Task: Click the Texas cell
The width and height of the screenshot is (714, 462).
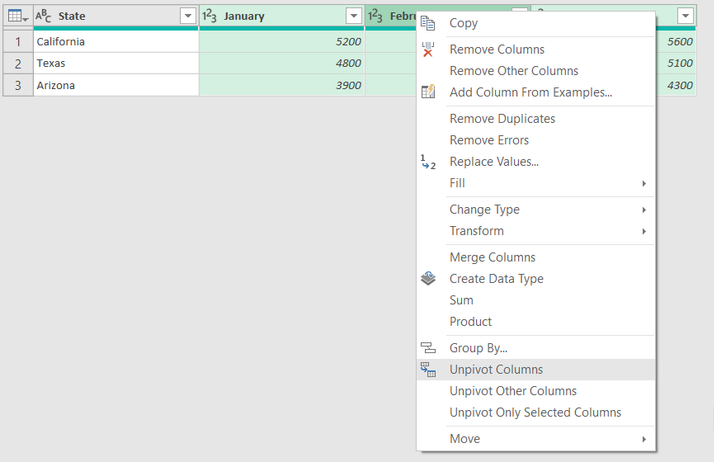Action: click(116, 63)
